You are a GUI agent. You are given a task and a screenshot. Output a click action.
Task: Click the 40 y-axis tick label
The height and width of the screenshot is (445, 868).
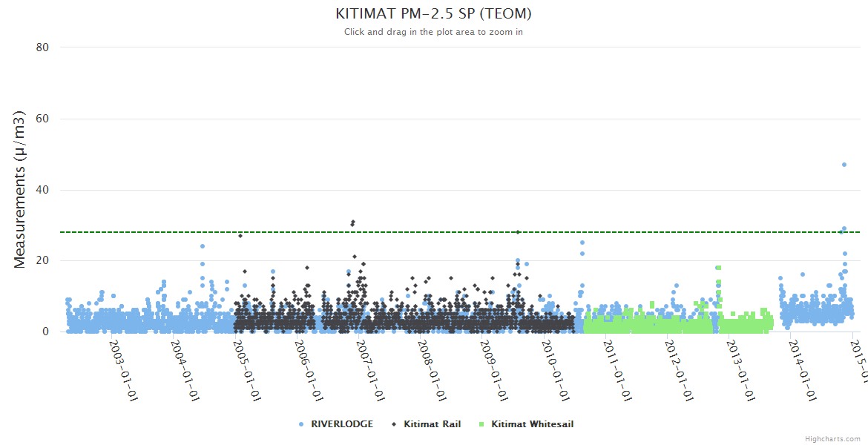point(42,190)
